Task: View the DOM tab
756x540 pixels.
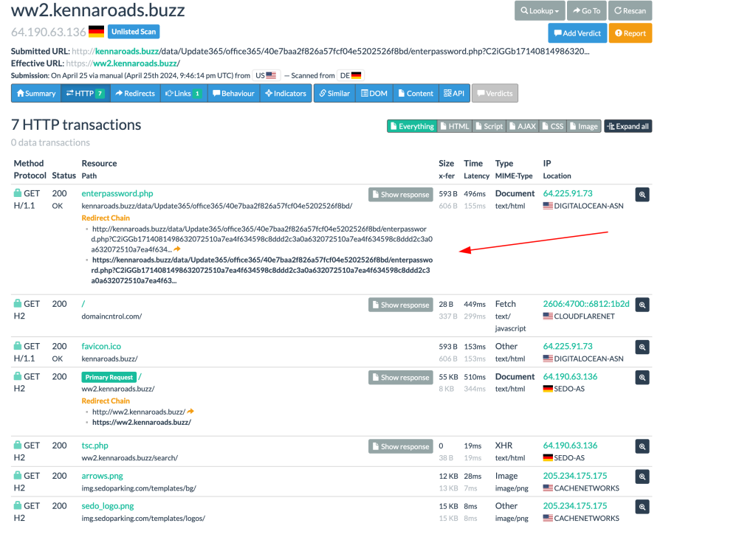Action: coord(374,94)
